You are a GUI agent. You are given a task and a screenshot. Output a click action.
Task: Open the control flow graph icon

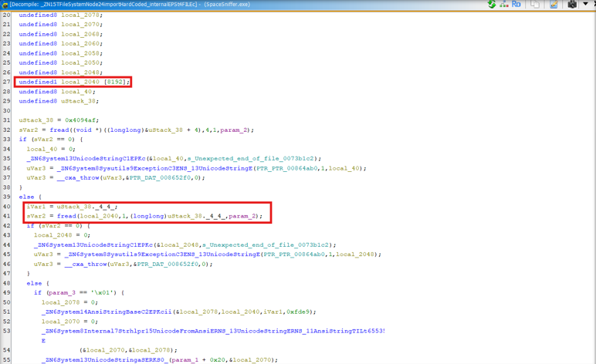click(504, 5)
